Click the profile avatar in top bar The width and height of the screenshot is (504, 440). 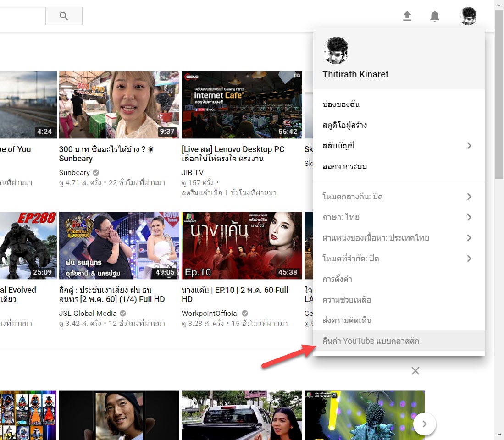click(468, 16)
